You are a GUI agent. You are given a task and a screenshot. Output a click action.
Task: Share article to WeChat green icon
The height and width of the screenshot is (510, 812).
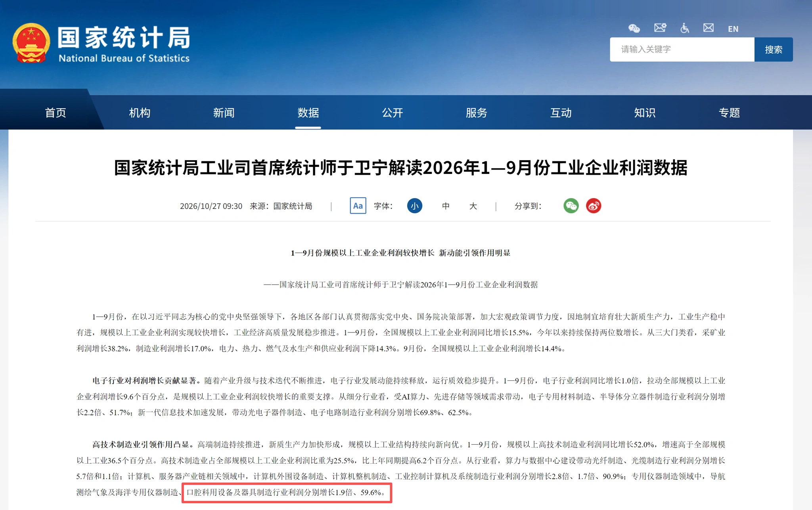tap(571, 206)
